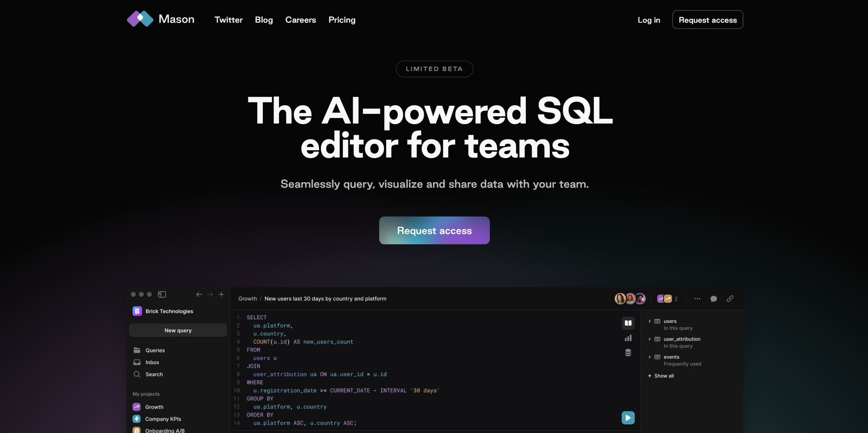Expand the users table
Screen dimensions: 868x433
(650, 321)
